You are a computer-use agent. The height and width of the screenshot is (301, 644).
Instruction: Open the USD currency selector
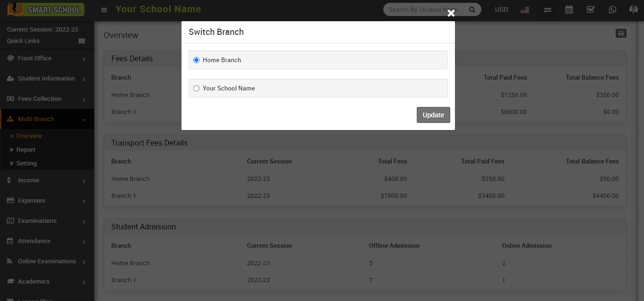pyautogui.click(x=501, y=9)
